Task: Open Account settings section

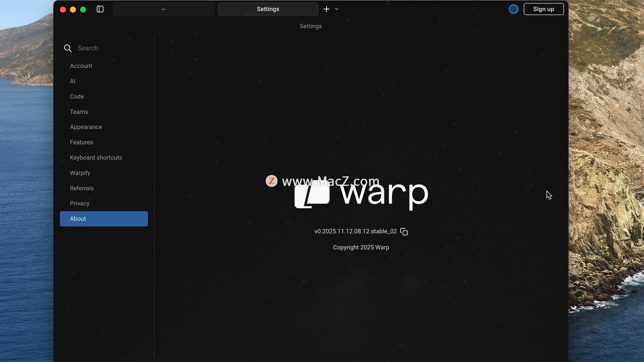Action: click(81, 66)
